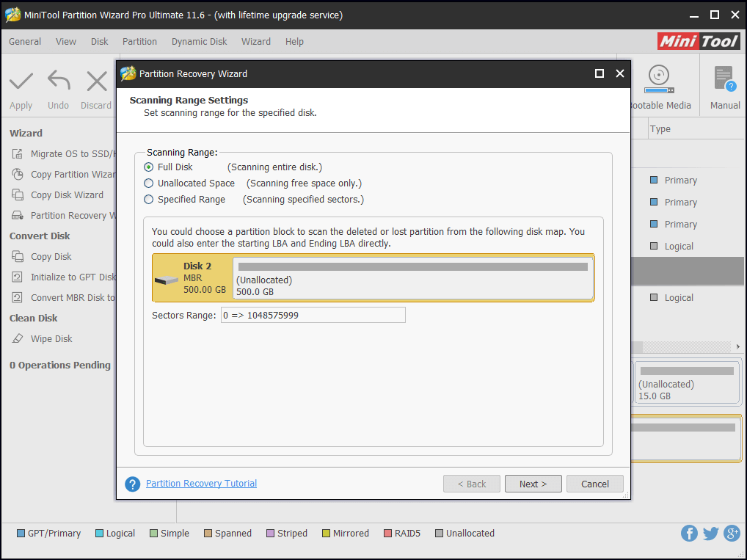Open the Help menu

point(294,41)
